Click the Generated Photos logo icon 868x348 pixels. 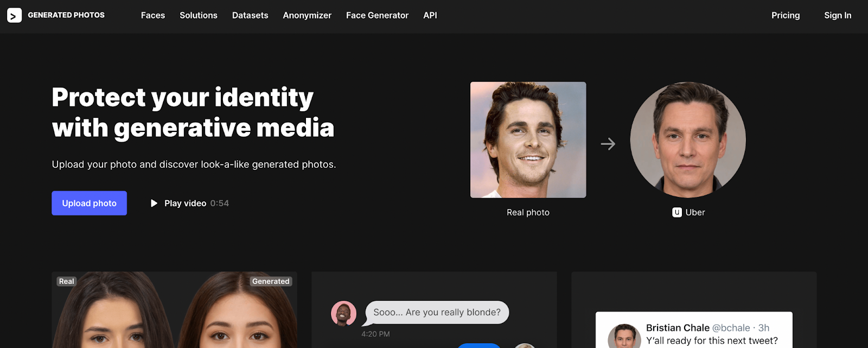tap(14, 16)
